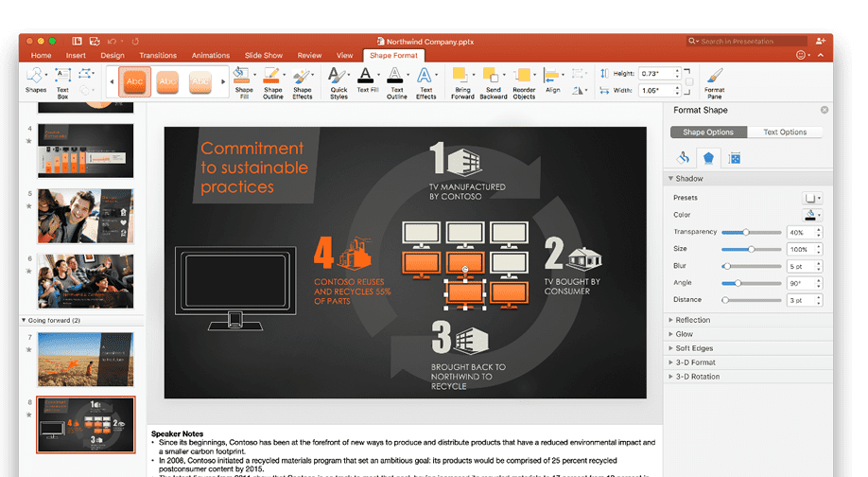The height and width of the screenshot is (477, 868).
Task: Close the Format Shape pane
Action: 825,110
